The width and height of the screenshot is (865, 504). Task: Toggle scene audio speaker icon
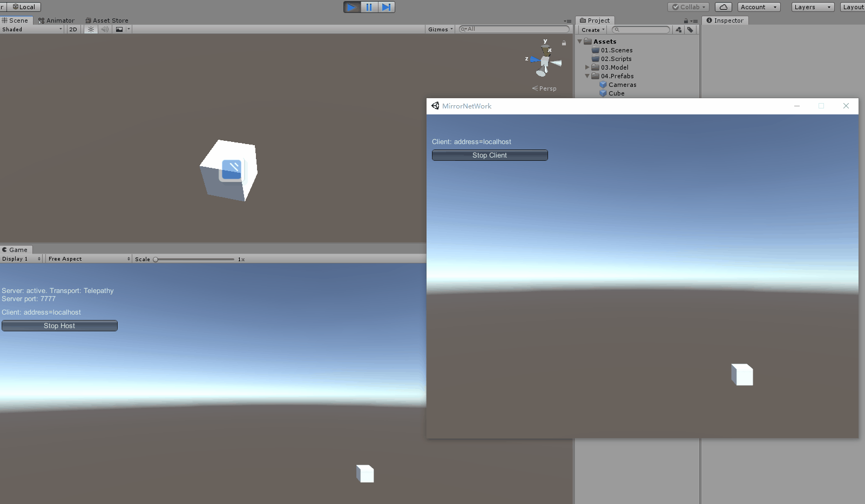105,30
